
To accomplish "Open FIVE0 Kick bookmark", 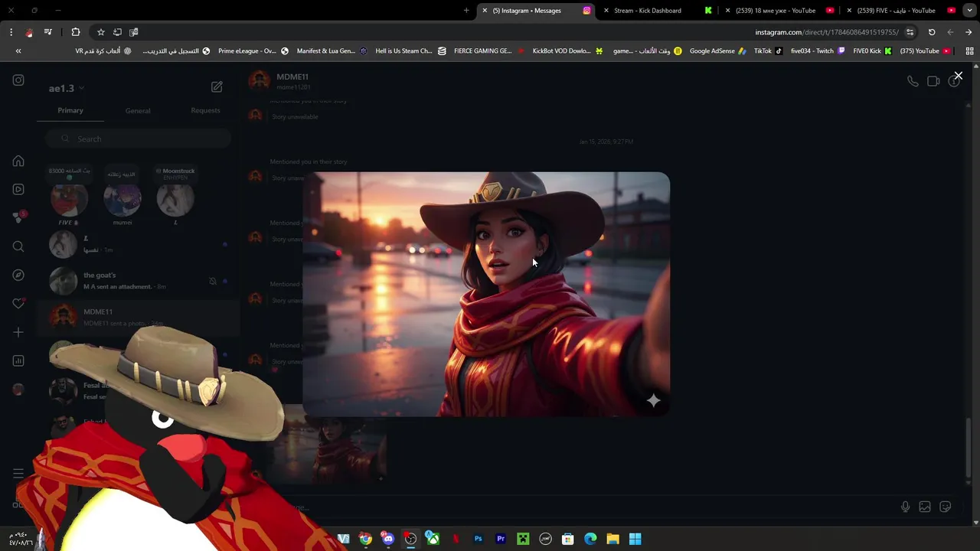I will click(x=872, y=51).
